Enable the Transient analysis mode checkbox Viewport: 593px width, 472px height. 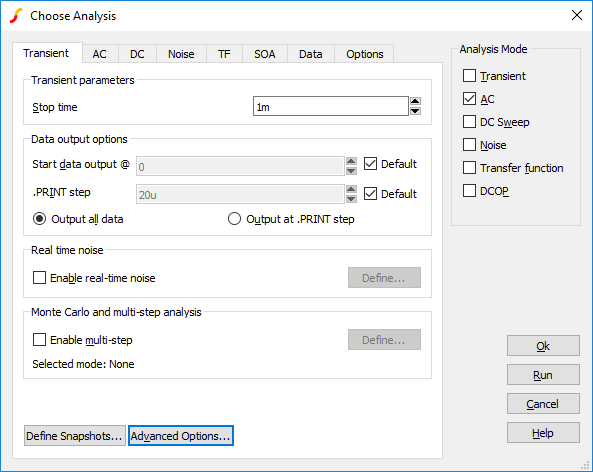click(469, 76)
